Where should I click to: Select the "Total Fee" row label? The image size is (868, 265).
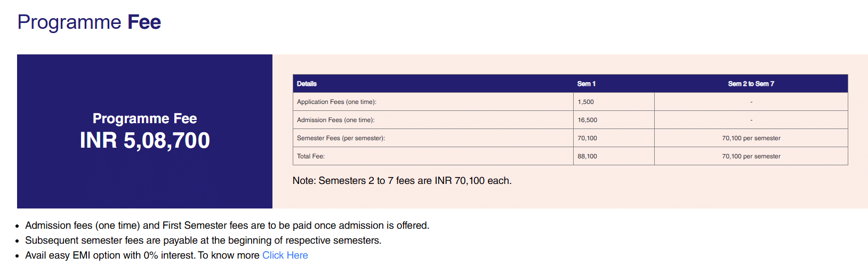click(311, 156)
